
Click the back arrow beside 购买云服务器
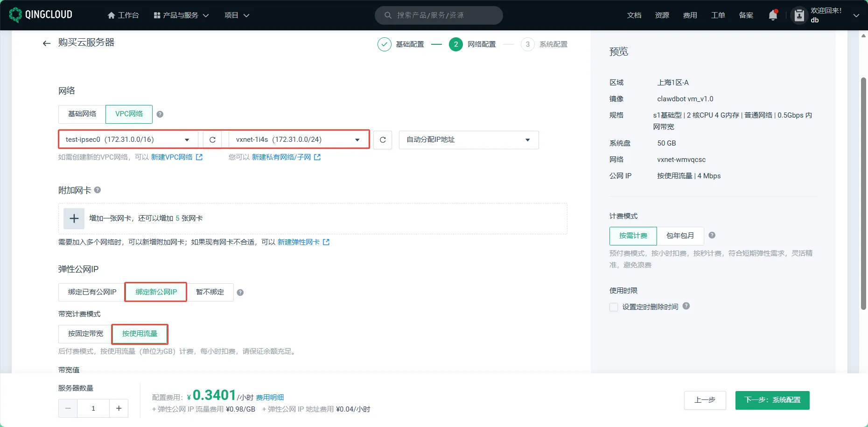[x=46, y=43]
